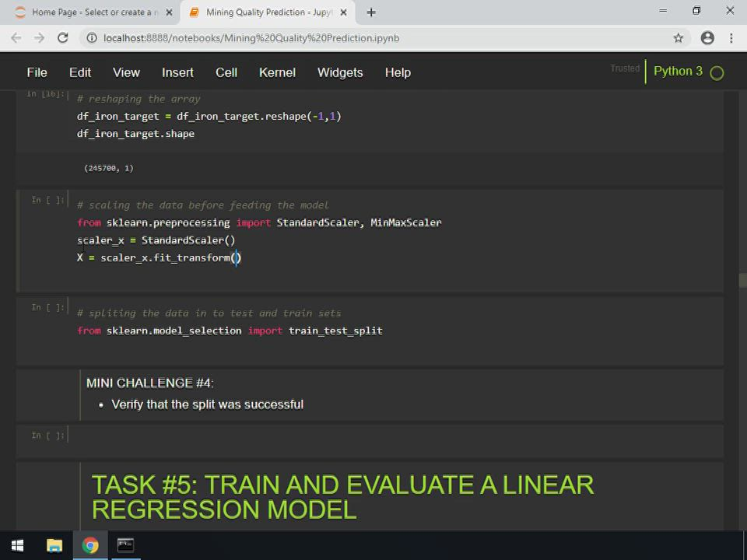Click the line X = scaler_x.fit_transform()

click(x=160, y=258)
